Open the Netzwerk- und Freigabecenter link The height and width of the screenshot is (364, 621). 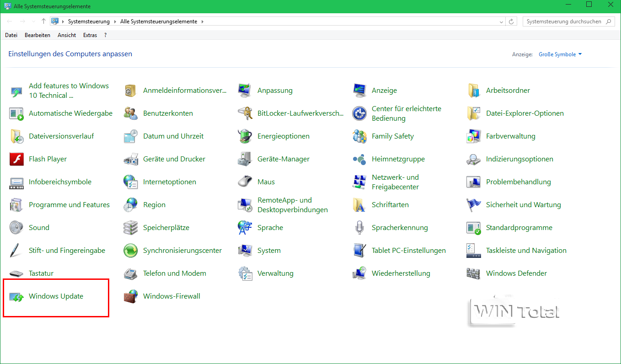click(395, 182)
